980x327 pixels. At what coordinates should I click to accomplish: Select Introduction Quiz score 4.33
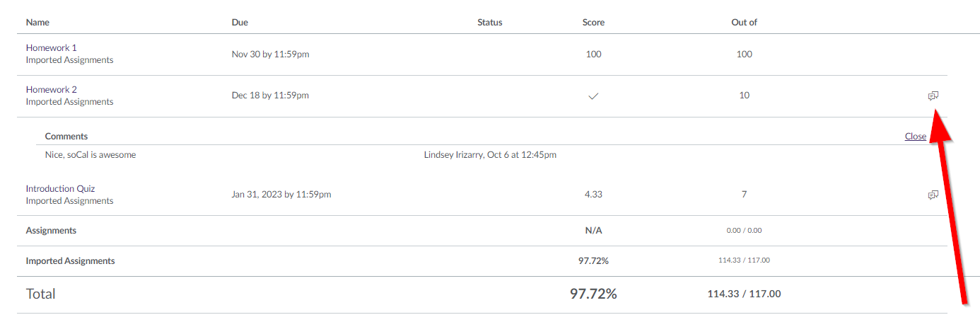click(594, 195)
